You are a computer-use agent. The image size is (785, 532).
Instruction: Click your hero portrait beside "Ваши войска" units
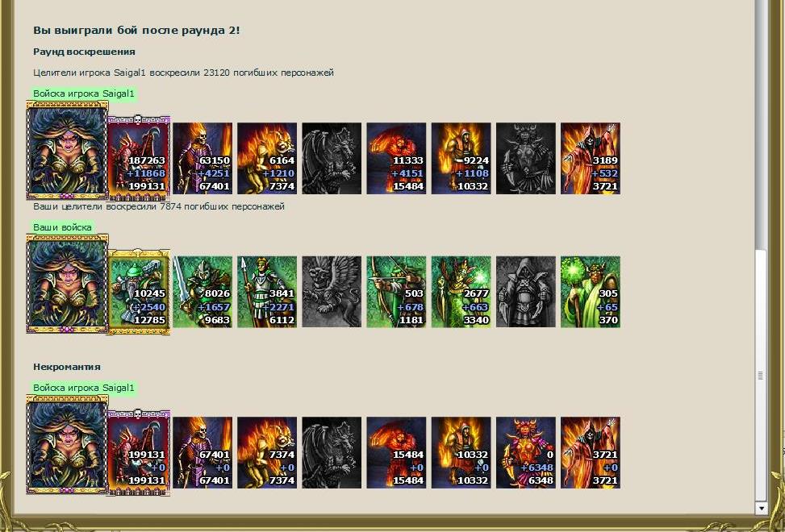(x=67, y=284)
